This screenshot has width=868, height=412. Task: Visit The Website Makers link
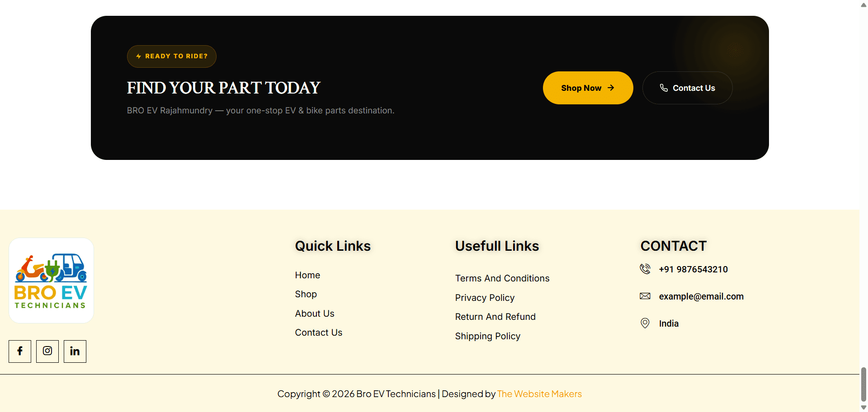pos(539,394)
